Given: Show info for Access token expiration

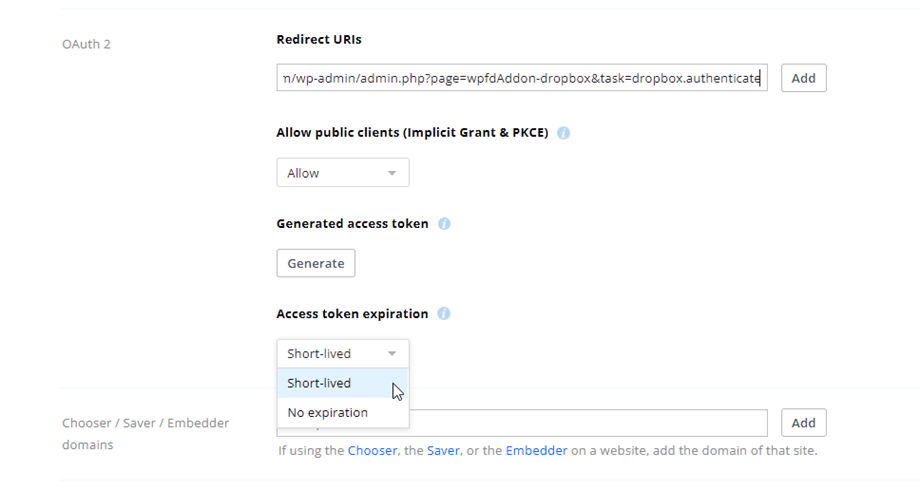Looking at the screenshot, I should click(444, 314).
